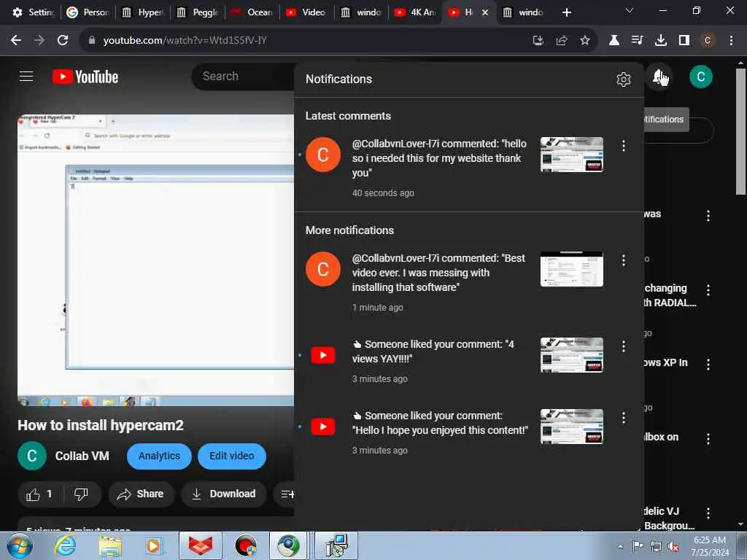The image size is (747, 560).
Task: Open the "Best video ever" comment notification
Action: point(469,282)
